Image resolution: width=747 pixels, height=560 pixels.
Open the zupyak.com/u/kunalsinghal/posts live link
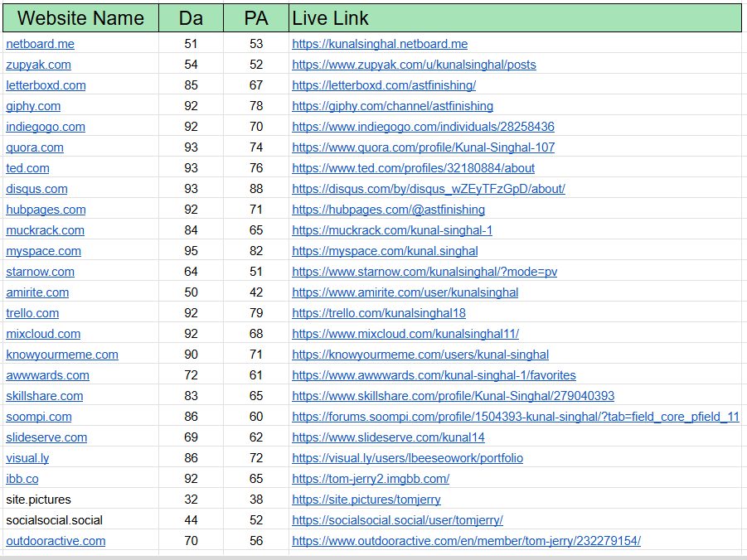pyautogui.click(x=414, y=65)
